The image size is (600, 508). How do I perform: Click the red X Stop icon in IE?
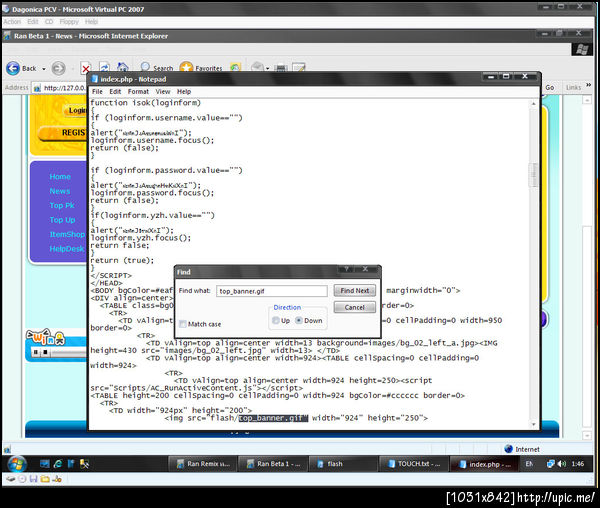85,69
